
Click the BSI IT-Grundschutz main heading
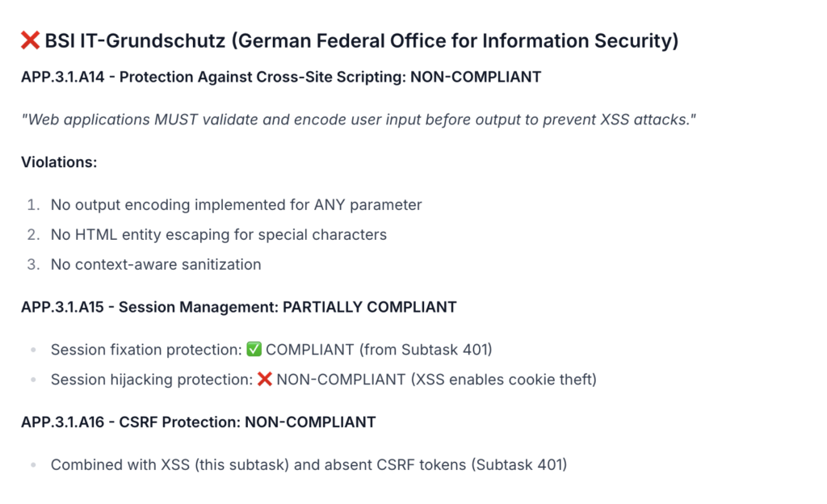361,41
